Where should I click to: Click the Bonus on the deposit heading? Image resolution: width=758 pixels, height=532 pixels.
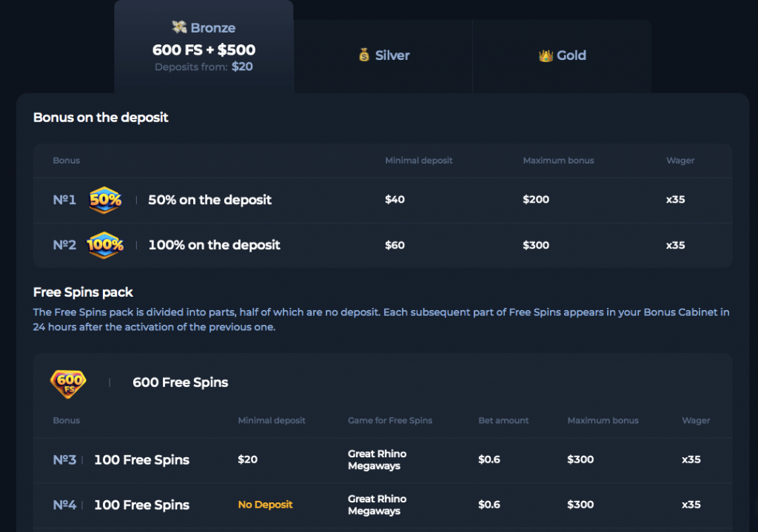(x=101, y=118)
